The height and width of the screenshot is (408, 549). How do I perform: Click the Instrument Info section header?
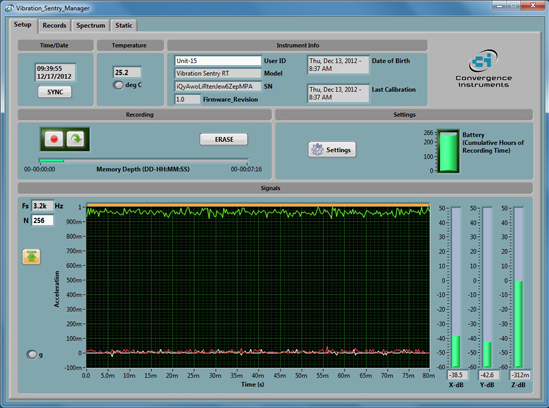[297, 45]
